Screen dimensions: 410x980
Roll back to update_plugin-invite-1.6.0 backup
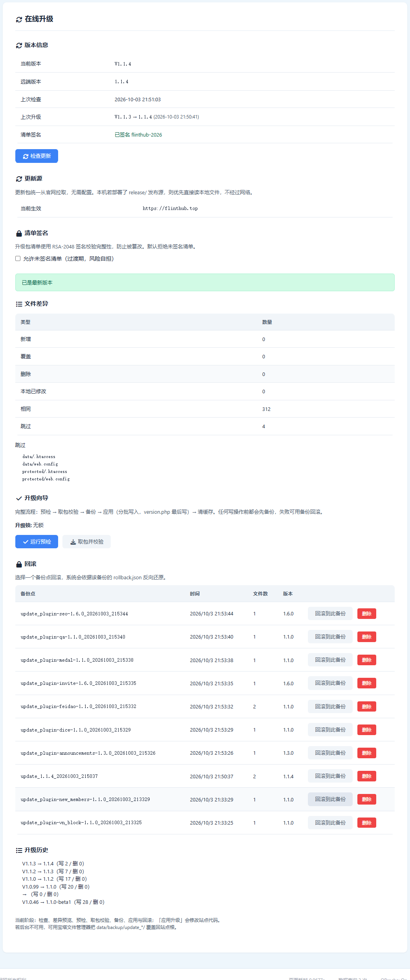coord(330,683)
